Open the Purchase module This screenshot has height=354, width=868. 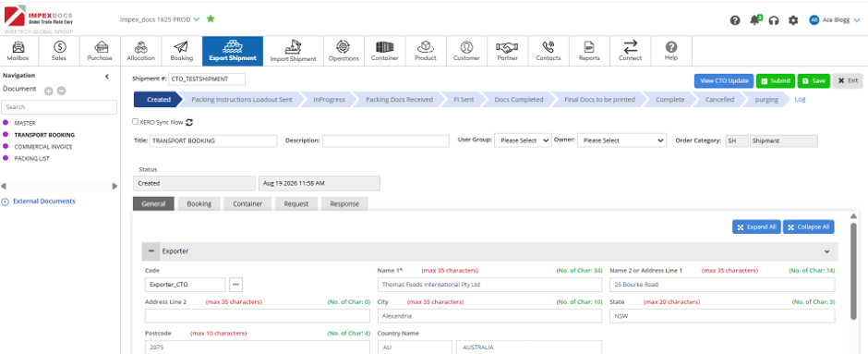click(100, 51)
